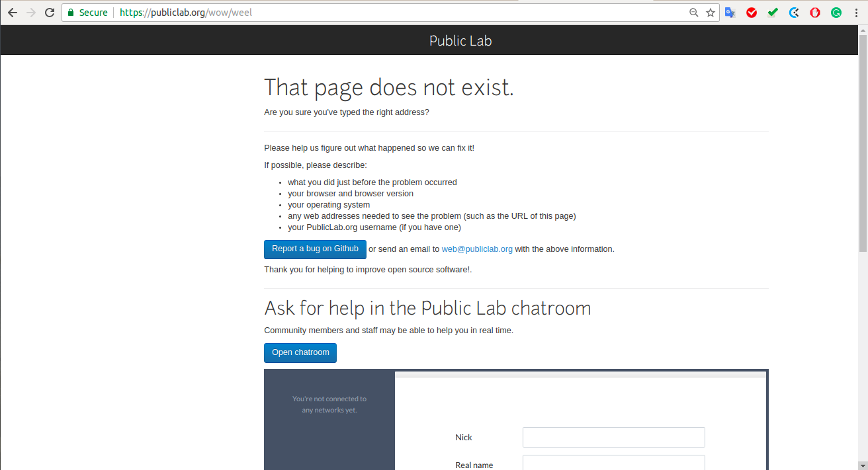Open the red checkmark Todoist extension
The height and width of the screenshot is (470, 868).
click(752, 13)
